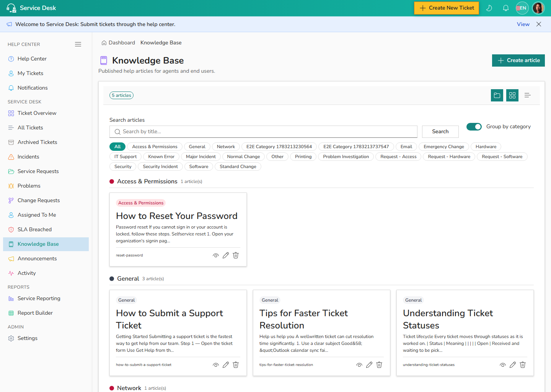View reset-password article eye icon
The image size is (551, 392).
(216, 255)
